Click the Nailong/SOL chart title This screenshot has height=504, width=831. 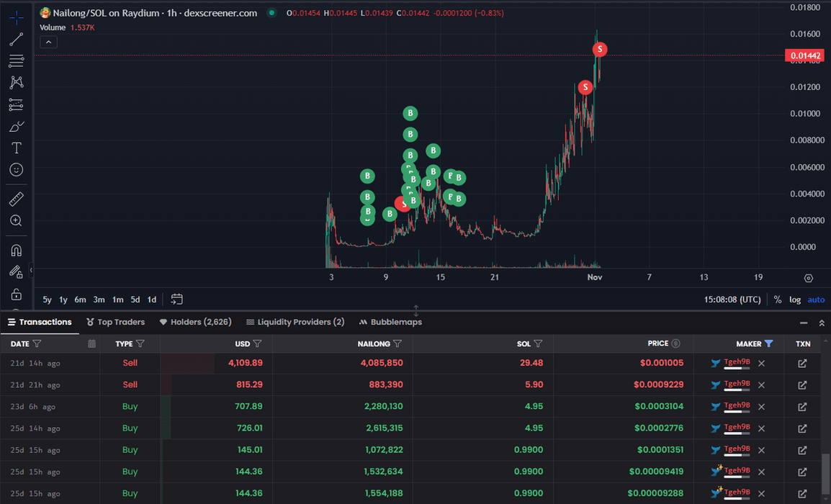154,13
